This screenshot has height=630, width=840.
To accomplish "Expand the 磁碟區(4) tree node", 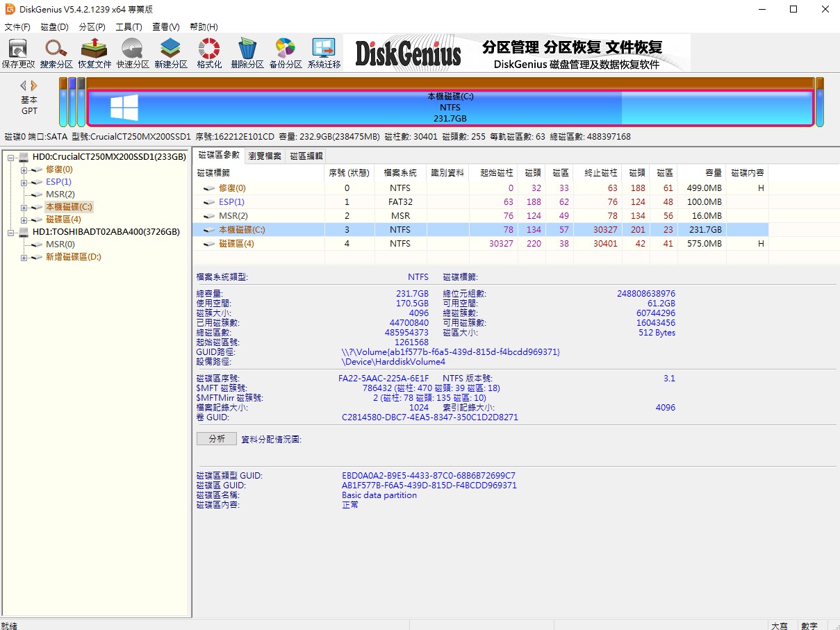I will pos(24,219).
